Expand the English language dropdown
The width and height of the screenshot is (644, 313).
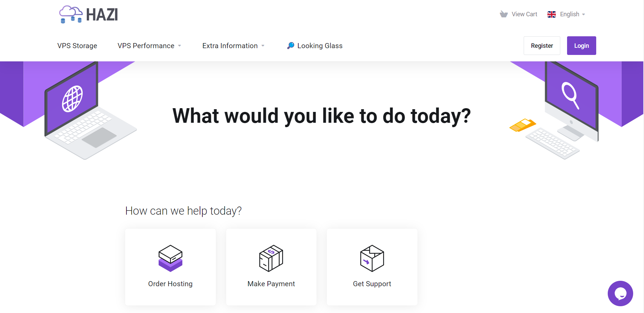pos(583,15)
